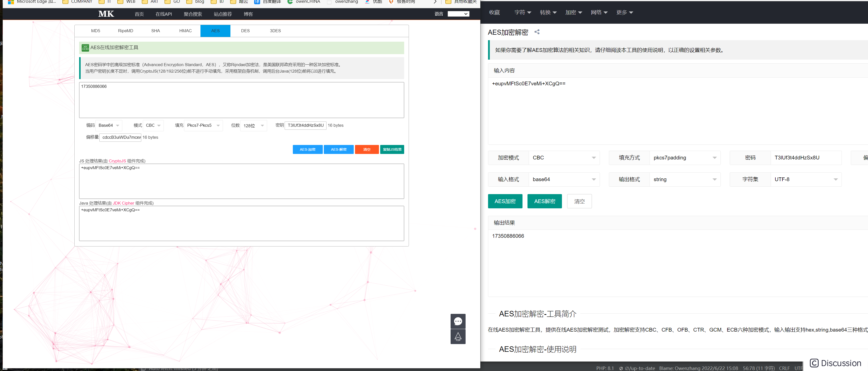
Task: Switch to the DES tab
Action: 245,31
